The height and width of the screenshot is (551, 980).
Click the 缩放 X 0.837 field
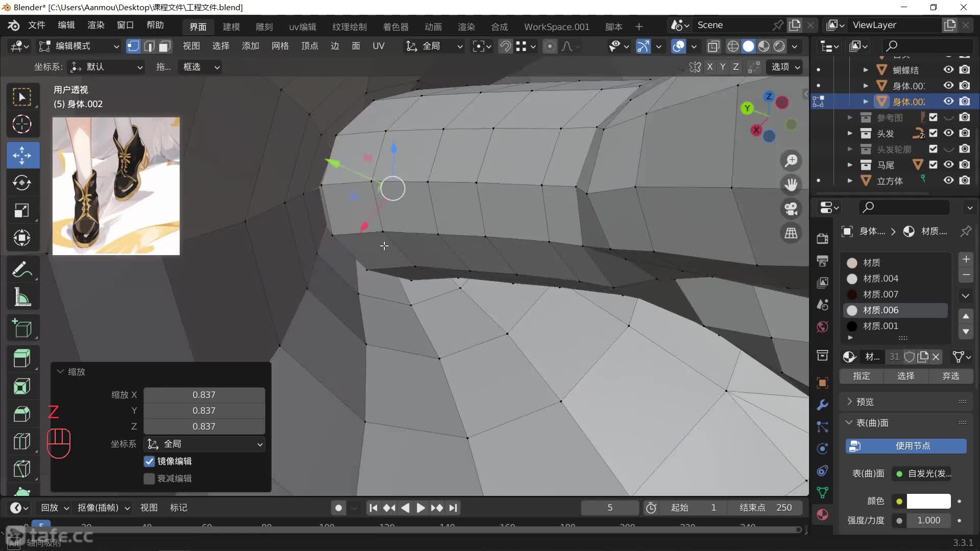tap(204, 395)
